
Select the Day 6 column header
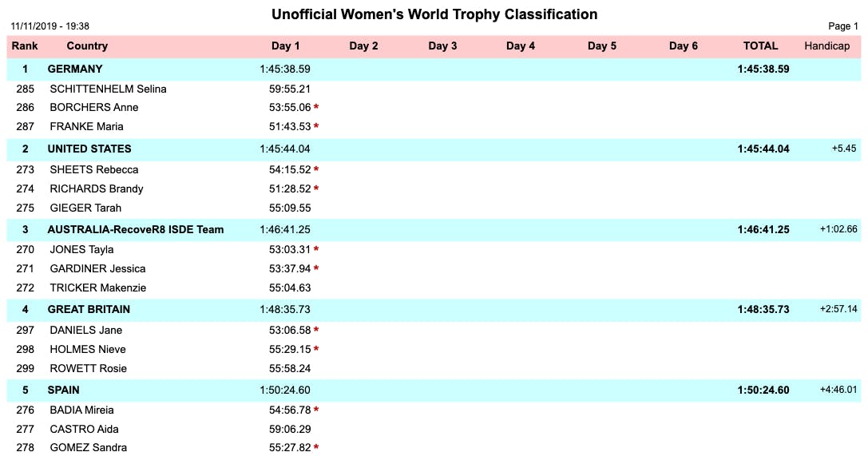[x=684, y=46]
